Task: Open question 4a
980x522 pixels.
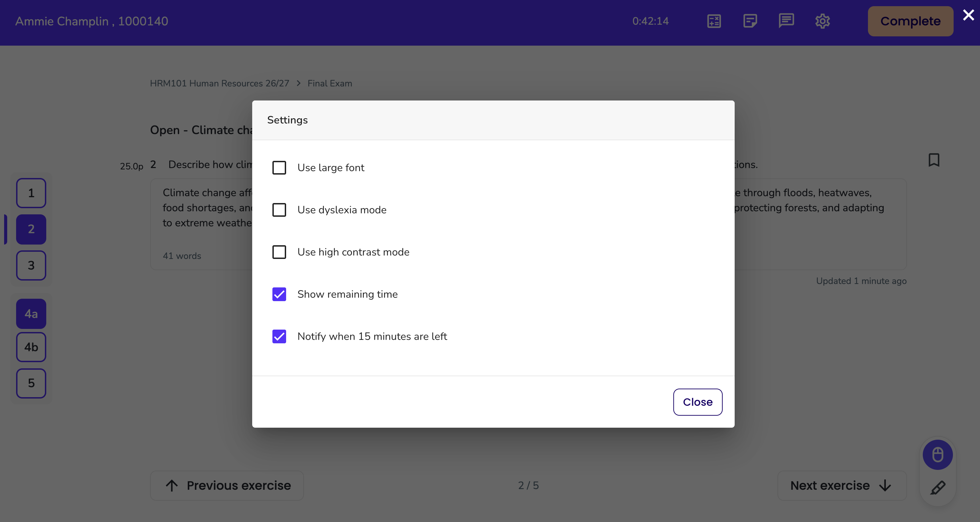Action: [31, 314]
